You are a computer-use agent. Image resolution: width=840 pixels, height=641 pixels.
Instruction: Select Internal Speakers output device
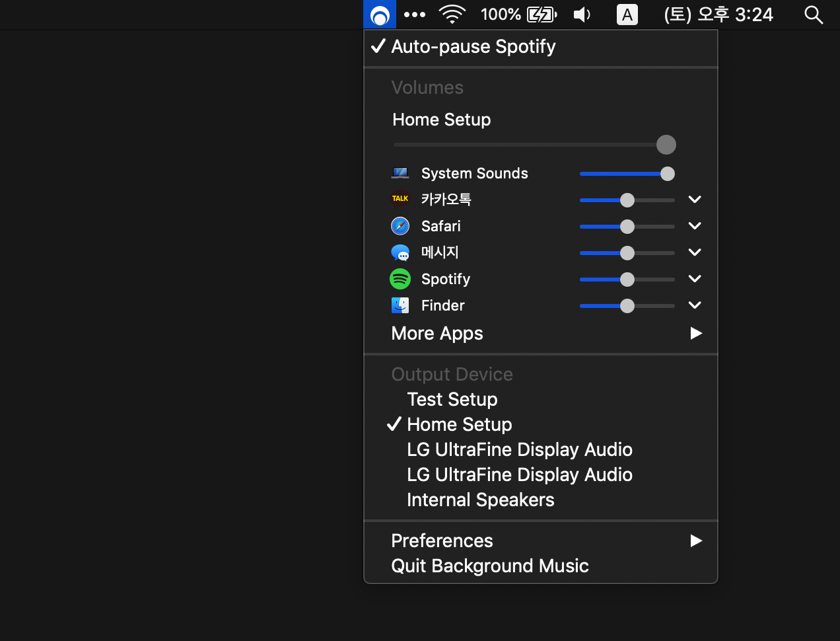click(541, 500)
